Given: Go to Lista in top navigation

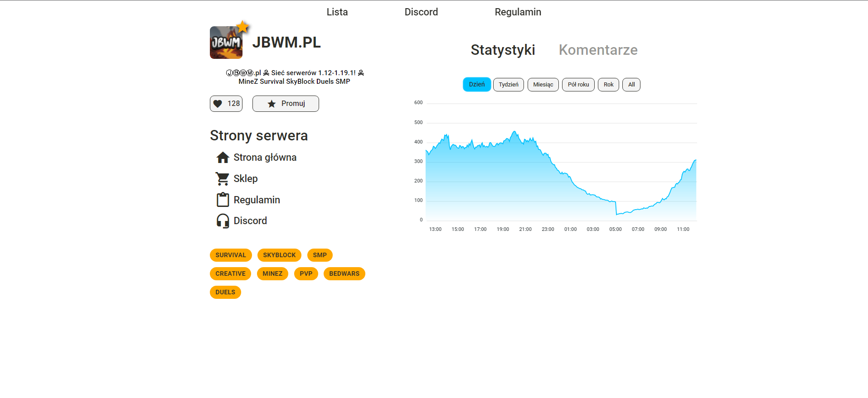Looking at the screenshot, I should 337,12.
